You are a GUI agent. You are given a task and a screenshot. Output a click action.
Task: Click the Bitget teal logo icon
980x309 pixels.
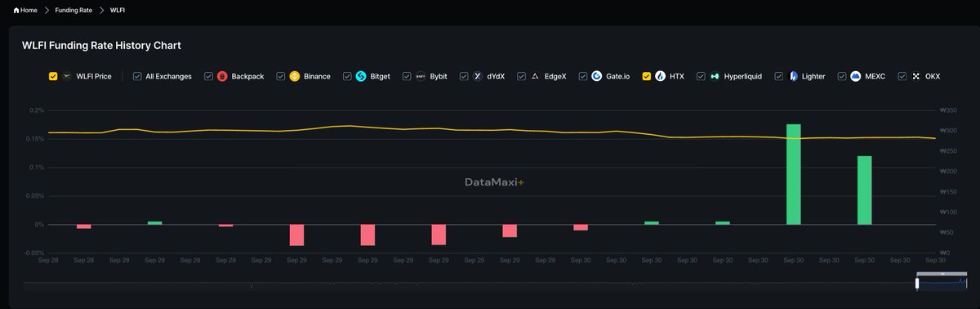[361, 76]
